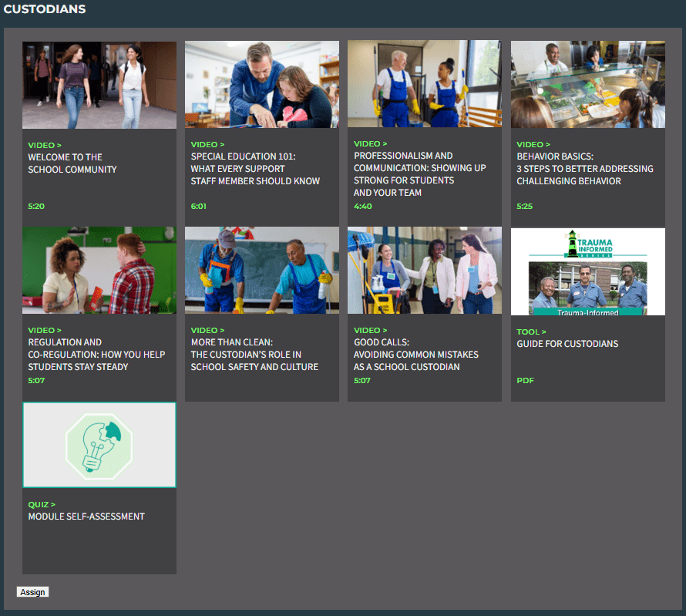Image resolution: width=686 pixels, height=616 pixels.
Task: Click title Module Self-Assessment
Action: 86,517
